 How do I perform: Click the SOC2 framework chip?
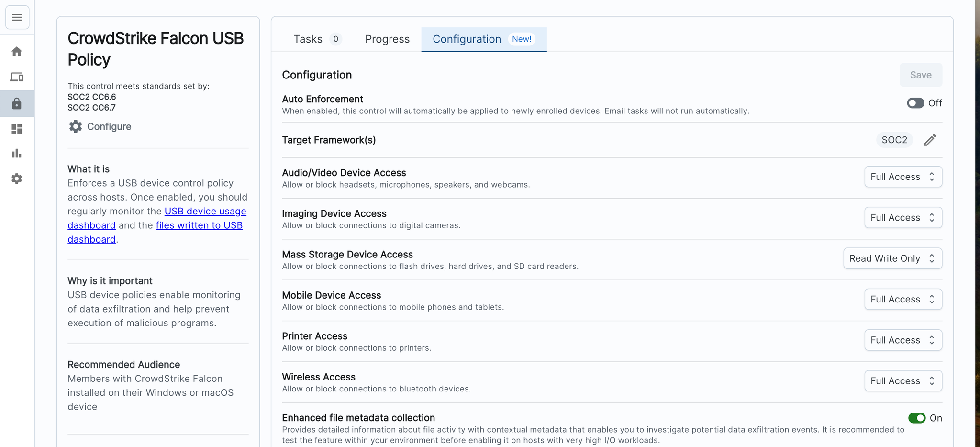[894, 140]
